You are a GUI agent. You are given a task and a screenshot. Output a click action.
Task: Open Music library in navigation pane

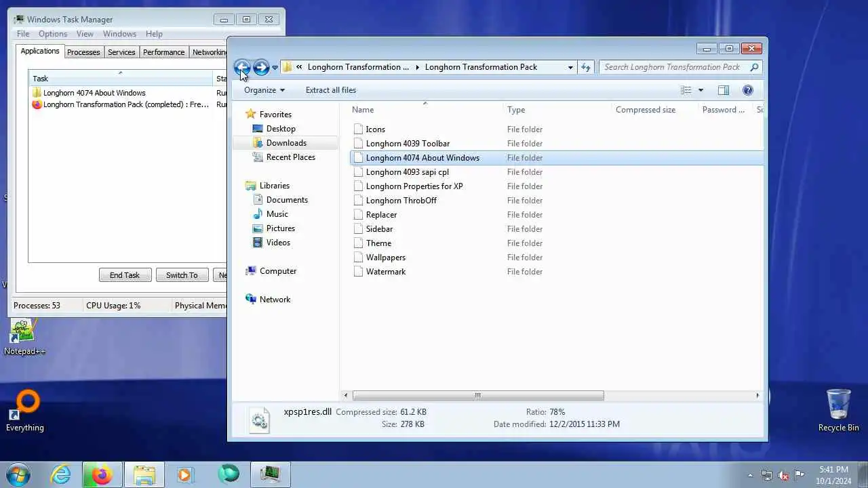(x=270, y=214)
